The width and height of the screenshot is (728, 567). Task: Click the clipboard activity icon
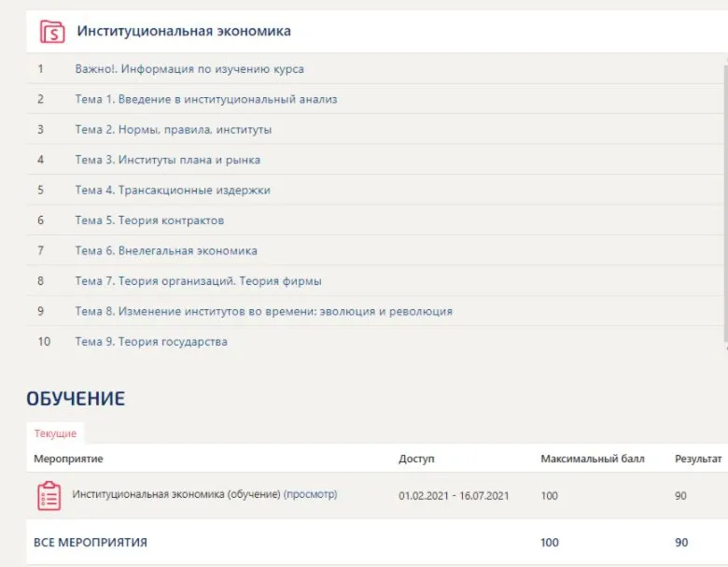(49, 496)
